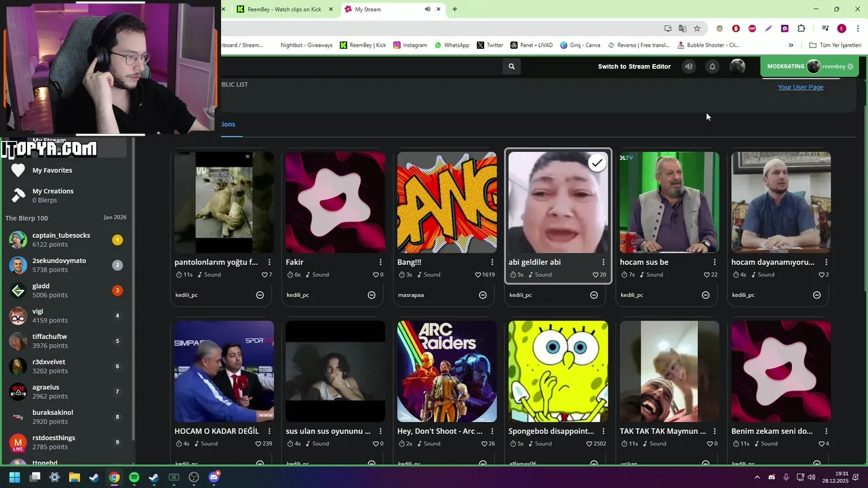
Task: Open three-dot menu for 'hocam dayanamıyoru'
Action: (x=826, y=262)
